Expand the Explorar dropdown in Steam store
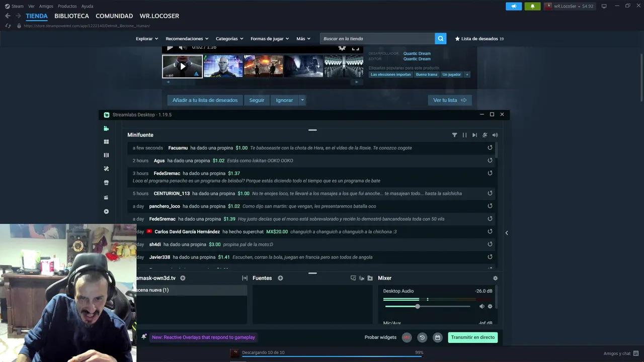The height and width of the screenshot is (362, 644). tap(147, 39)
